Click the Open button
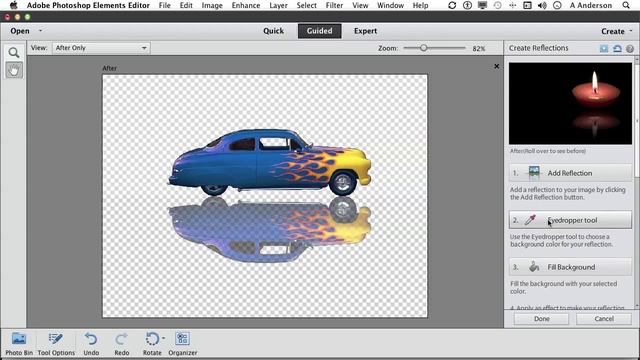The width and height of the screenshot is (640, 360). [x=20, y=31]
